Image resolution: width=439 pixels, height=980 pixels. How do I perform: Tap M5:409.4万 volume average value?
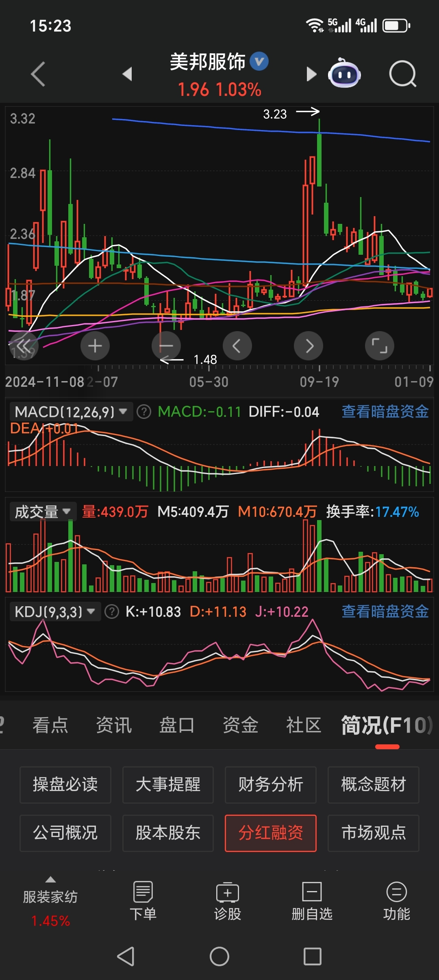tap(193, 512)
